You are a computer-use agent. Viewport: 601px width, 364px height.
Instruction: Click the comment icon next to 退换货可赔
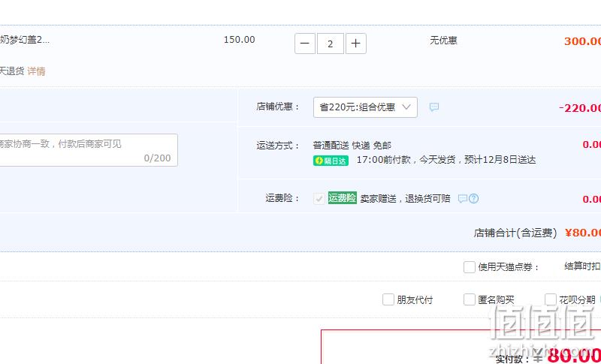(x=463, y=199)
